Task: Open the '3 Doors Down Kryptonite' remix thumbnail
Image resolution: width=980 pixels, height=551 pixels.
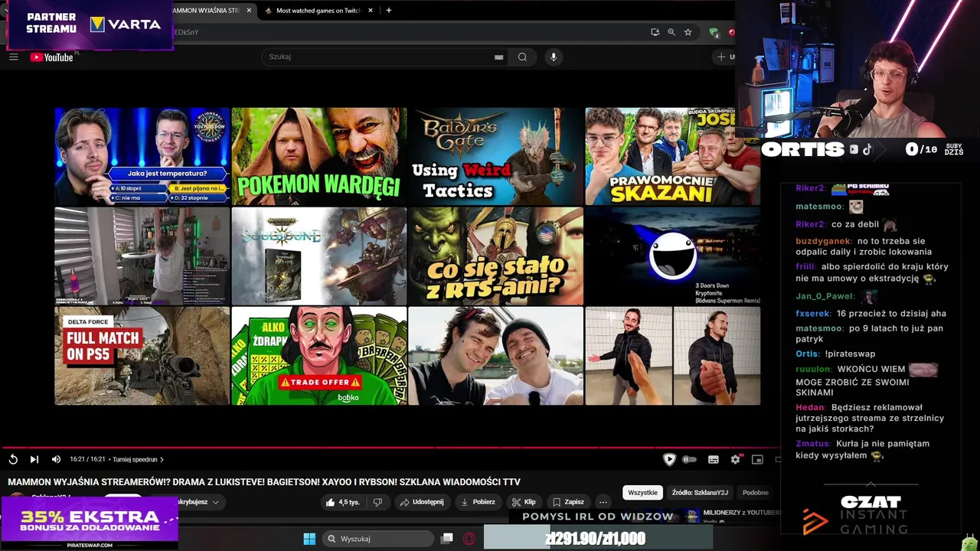Action: tap(673, 256)
